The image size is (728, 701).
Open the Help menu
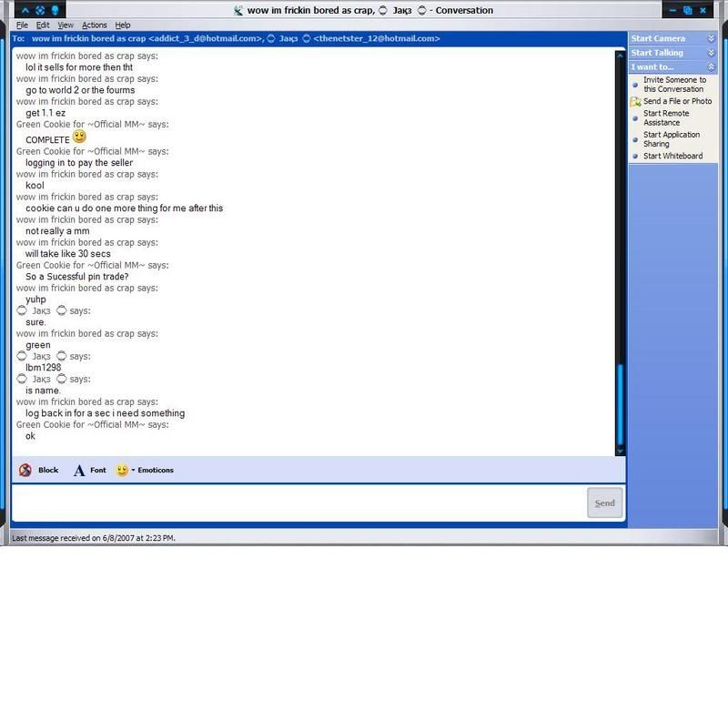(123, 25)
